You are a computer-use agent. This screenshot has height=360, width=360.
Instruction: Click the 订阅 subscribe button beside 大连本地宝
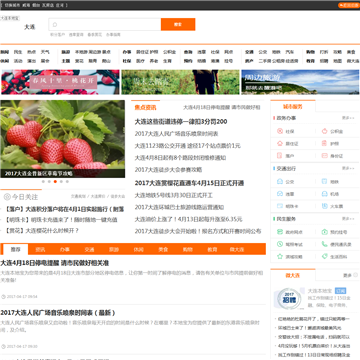340,291
